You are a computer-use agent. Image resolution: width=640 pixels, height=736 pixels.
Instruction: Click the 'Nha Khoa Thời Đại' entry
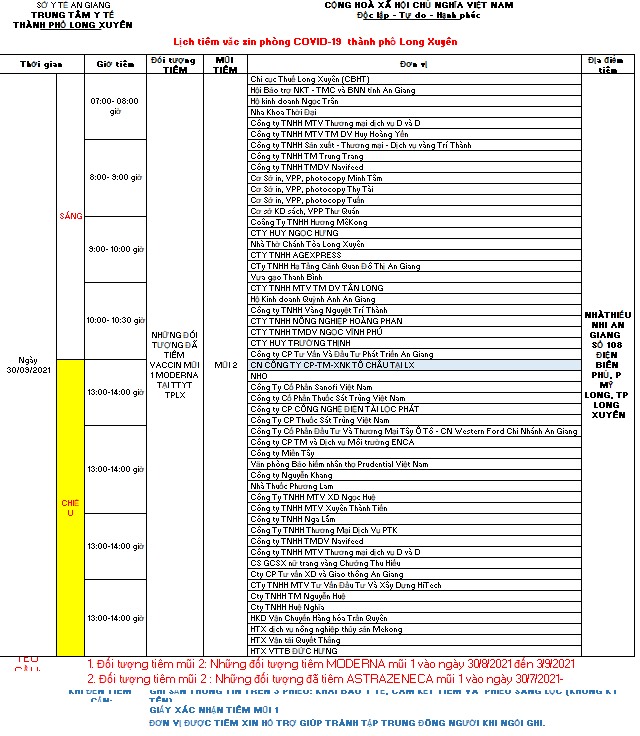[x=284, y=112]
